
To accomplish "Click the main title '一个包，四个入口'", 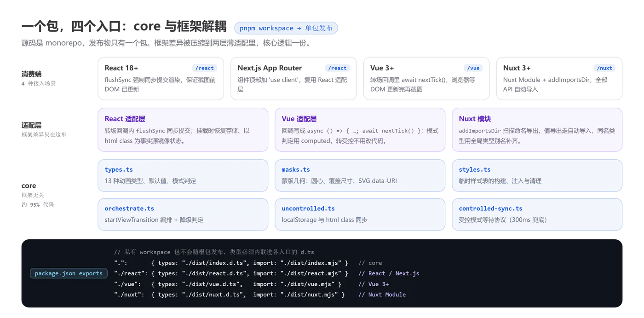I will pos(124,27).
